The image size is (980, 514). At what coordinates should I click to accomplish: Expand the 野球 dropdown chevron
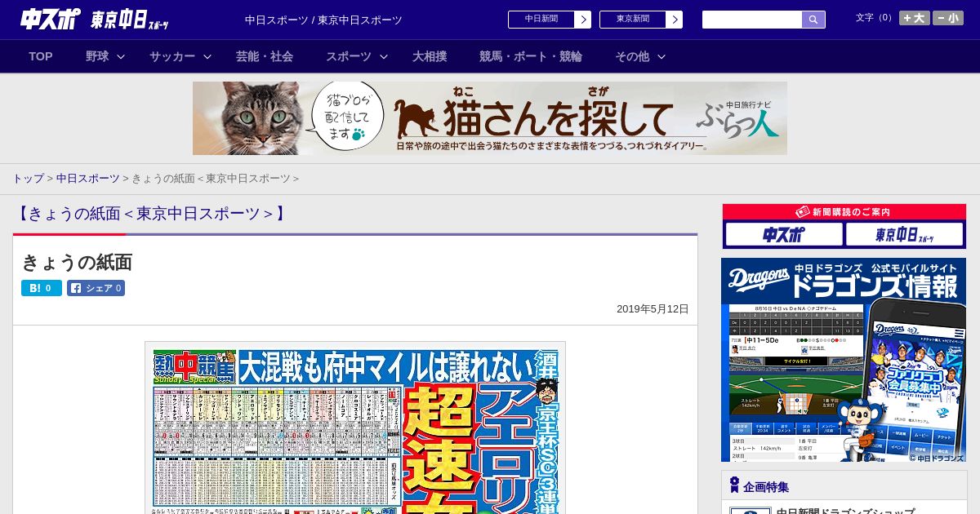pyautogui.click(x=121, y=56)
